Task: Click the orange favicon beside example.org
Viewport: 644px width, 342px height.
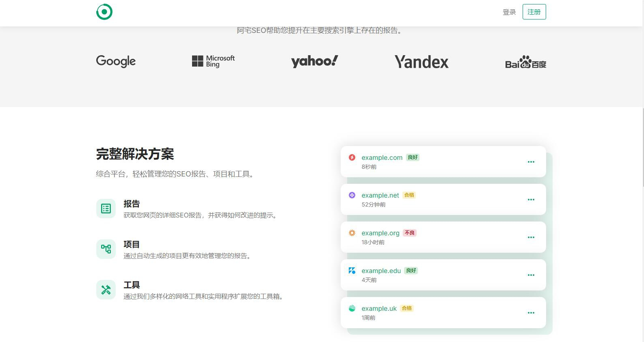Action: point(352,233)
